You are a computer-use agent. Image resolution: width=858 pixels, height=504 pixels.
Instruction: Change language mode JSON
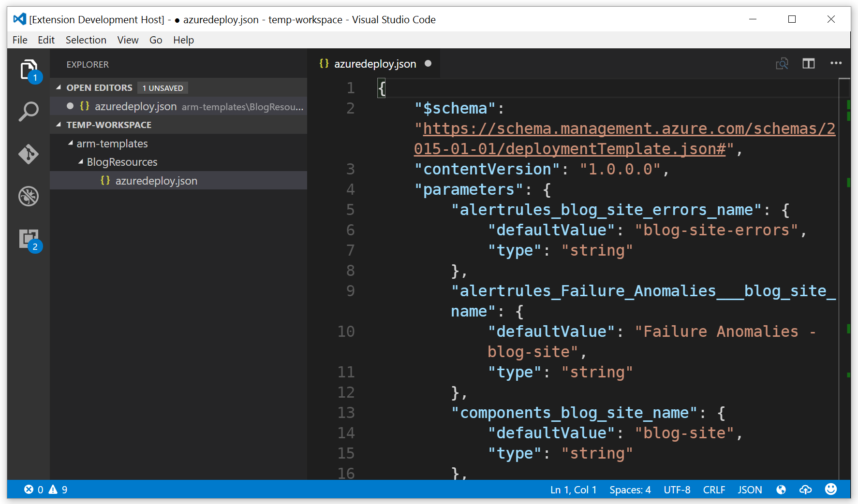tap(750, 490)
